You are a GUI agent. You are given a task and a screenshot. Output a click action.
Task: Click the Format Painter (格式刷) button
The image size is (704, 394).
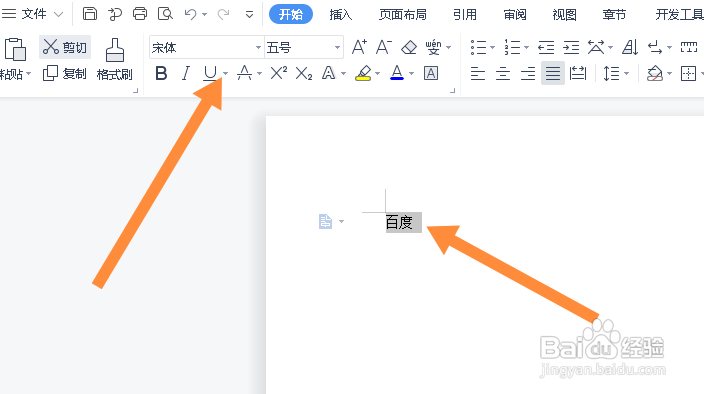click(x=114, y=59)
